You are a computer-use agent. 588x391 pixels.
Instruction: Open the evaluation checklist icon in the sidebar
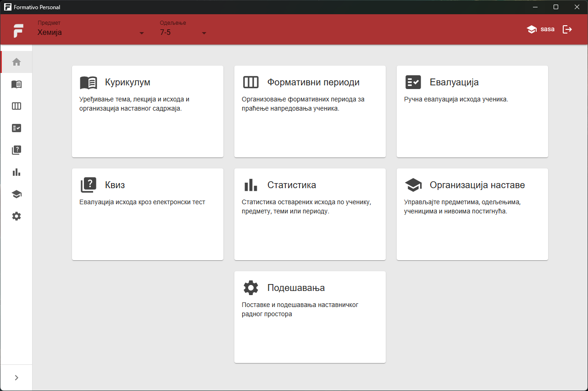pyautogui.click(x=17, y=128)
